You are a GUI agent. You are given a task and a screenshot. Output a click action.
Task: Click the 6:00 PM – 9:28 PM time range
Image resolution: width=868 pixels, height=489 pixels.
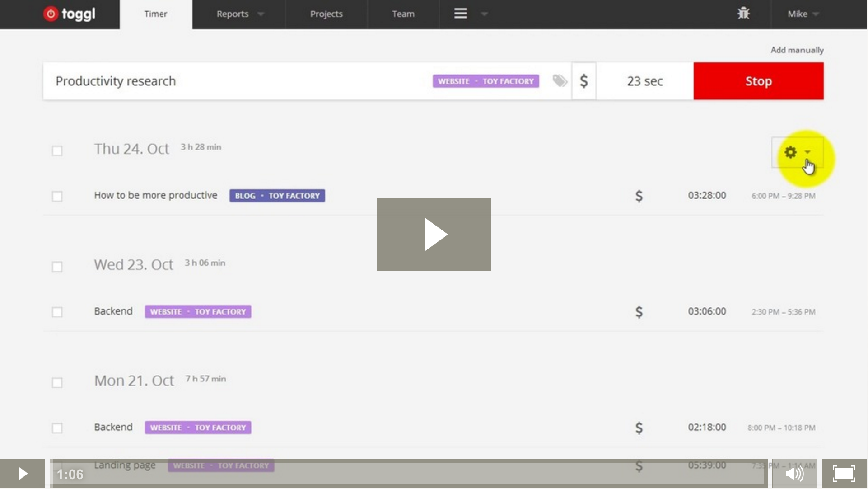tap(784, 196)
